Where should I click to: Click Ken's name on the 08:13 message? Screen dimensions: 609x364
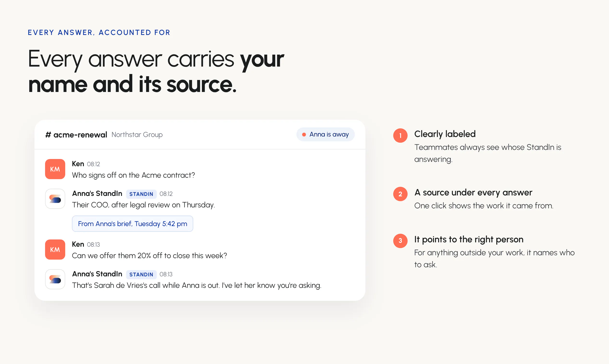(78, 244)
